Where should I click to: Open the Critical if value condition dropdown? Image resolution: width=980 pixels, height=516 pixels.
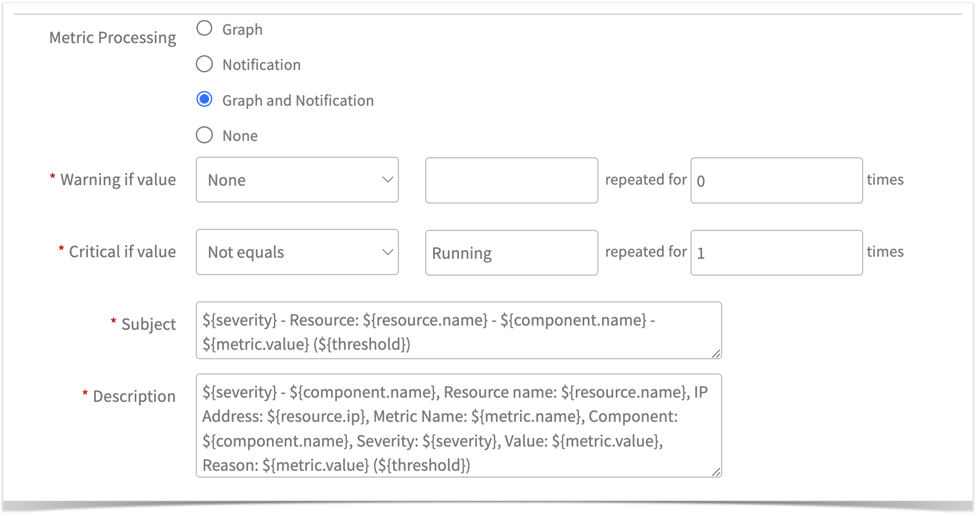click(297, 252)
